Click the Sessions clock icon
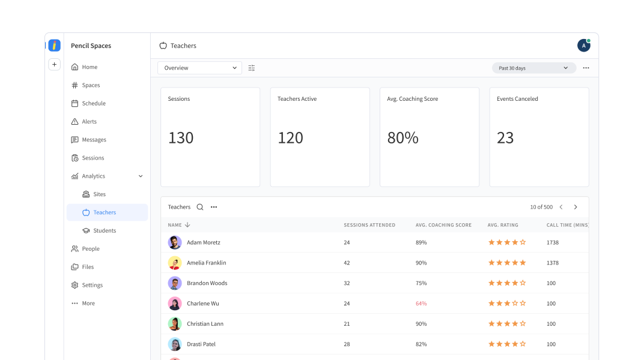 74,158
